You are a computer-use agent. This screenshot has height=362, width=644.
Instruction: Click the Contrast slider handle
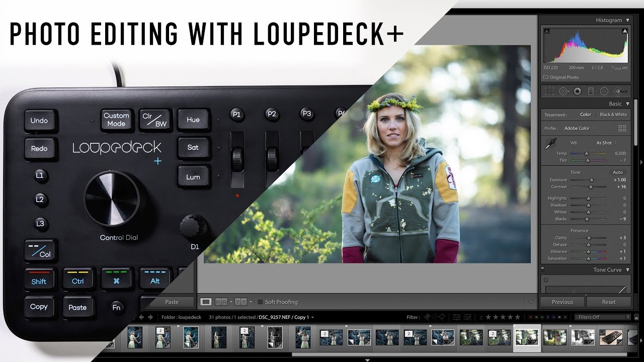591,187
